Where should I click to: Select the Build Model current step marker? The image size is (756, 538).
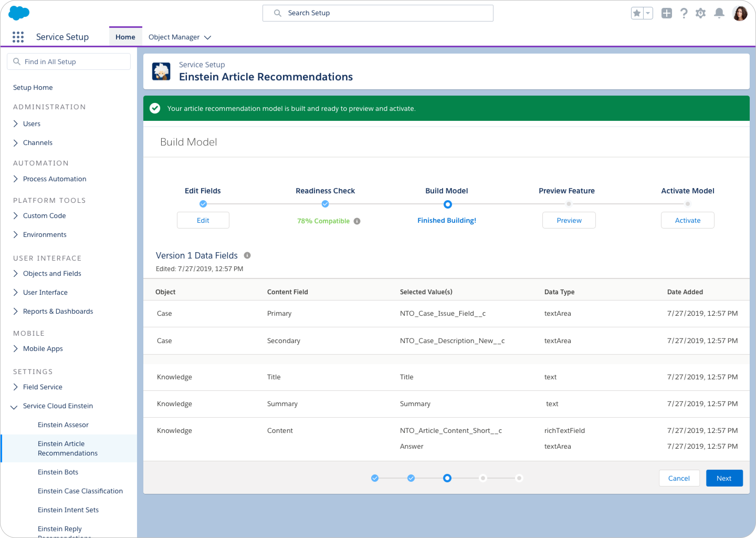click(x=447, y=204)
